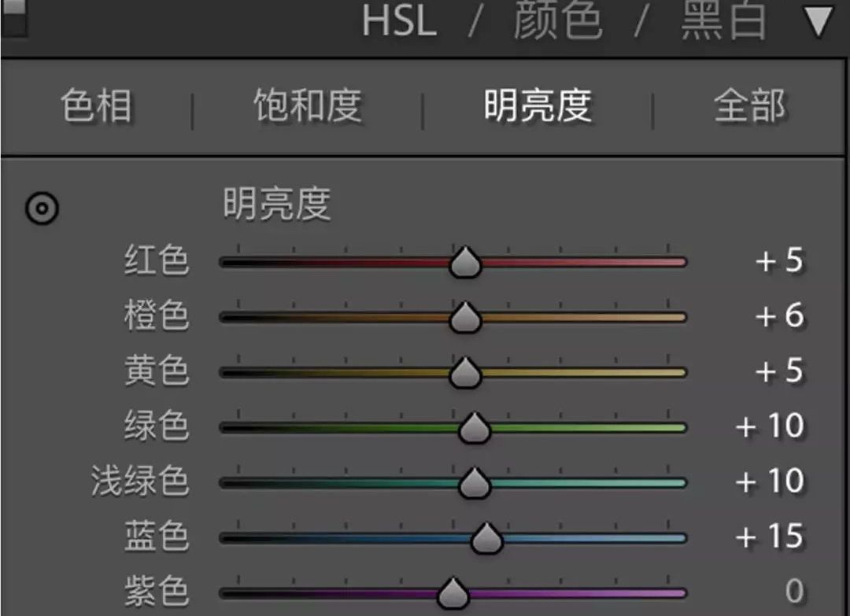Open the 饱和度 tab
The height and width of the screenshot is (616, 850).
click(308, 105)
